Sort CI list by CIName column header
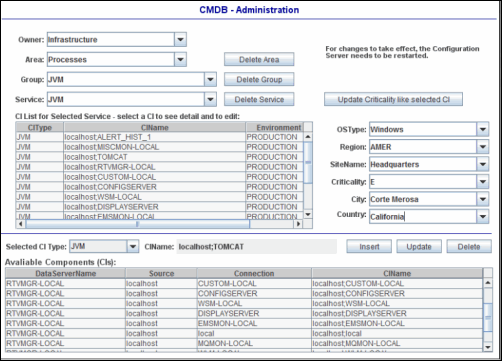This screenshot has width=502, height=361. [x=154, y=127]
